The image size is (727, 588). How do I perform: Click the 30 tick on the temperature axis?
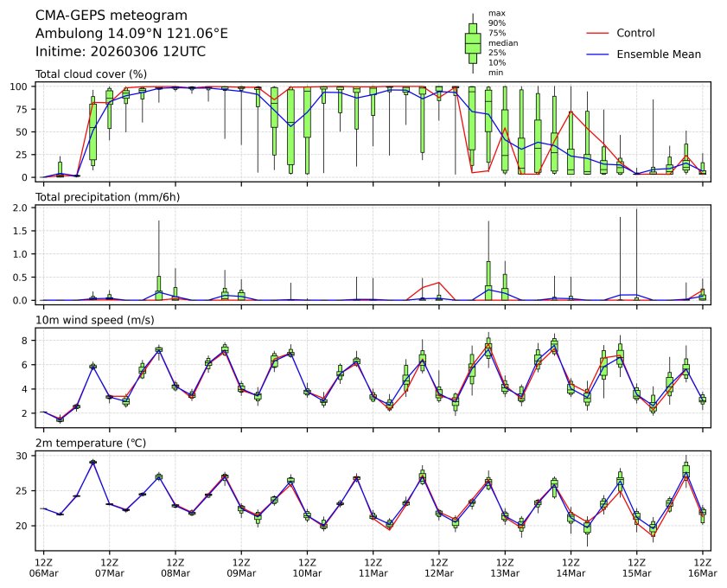[x=25, y=456]
